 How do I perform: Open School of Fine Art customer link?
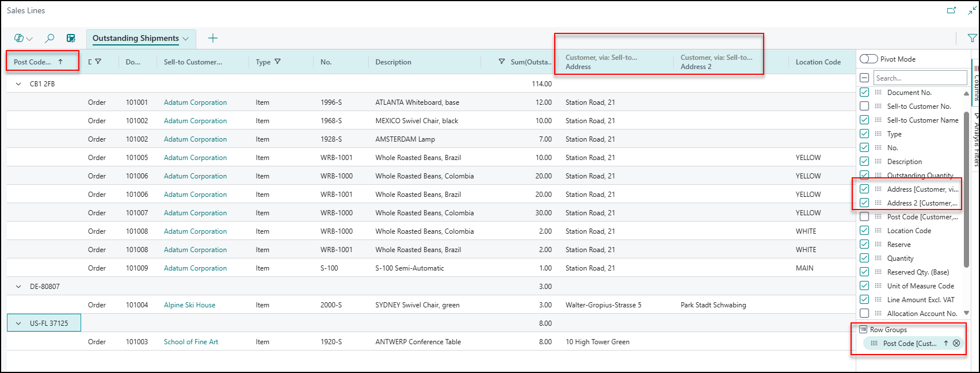point(191,341)
